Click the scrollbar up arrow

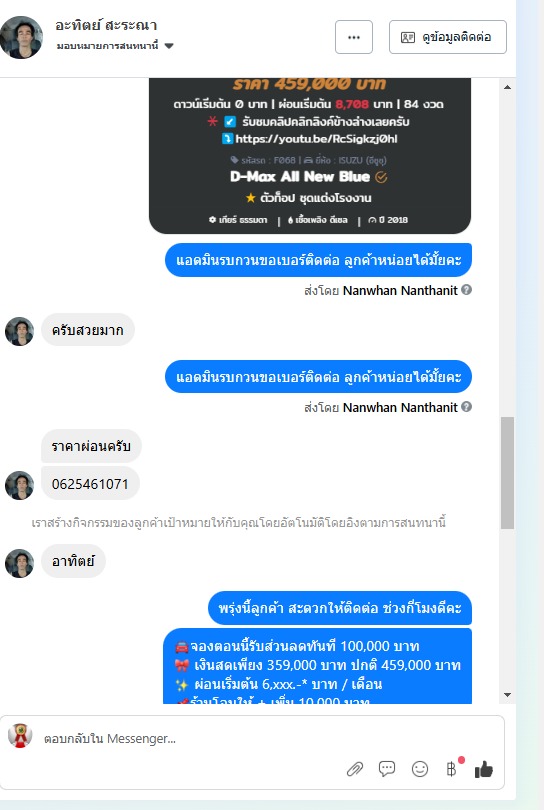(507, 87)
